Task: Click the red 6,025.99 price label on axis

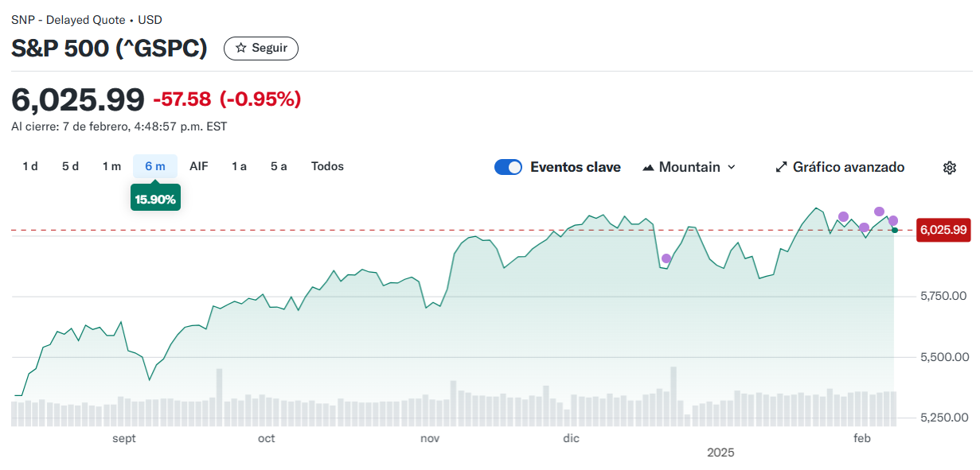Action: 943,230
